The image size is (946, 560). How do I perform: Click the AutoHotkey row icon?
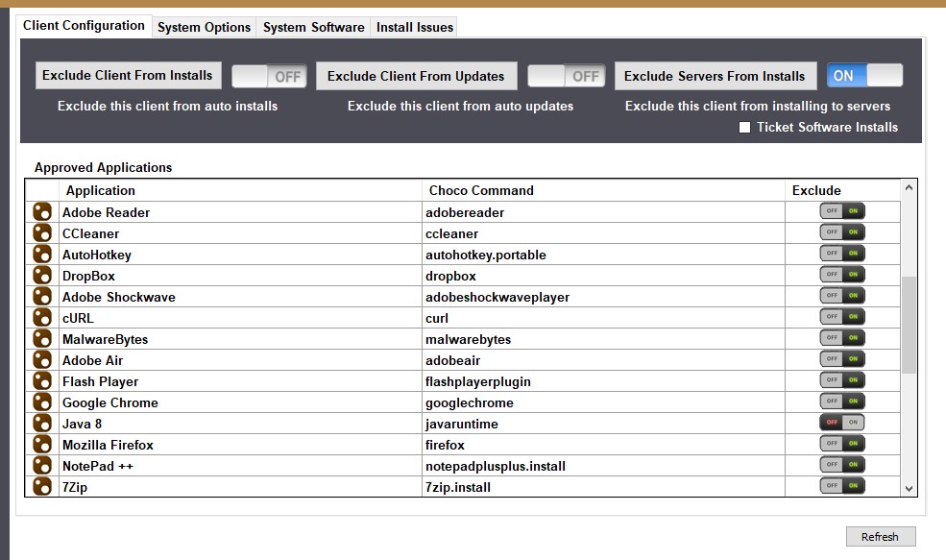coord(42,254)
